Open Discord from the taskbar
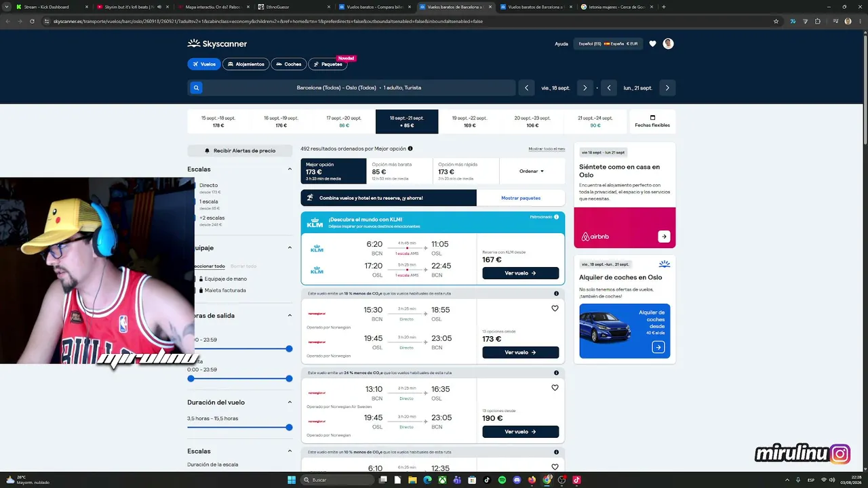The height and width of the screenshot is (488, 868). 517,480
